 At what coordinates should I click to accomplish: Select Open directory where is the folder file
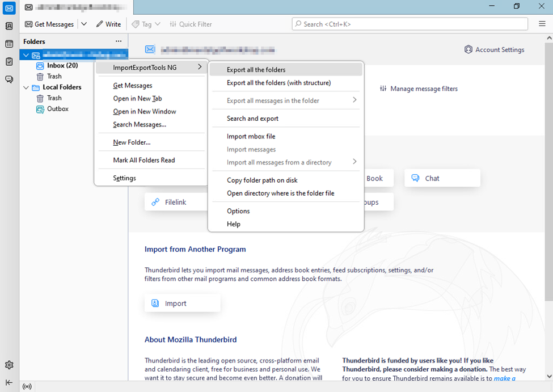(286, 193)
